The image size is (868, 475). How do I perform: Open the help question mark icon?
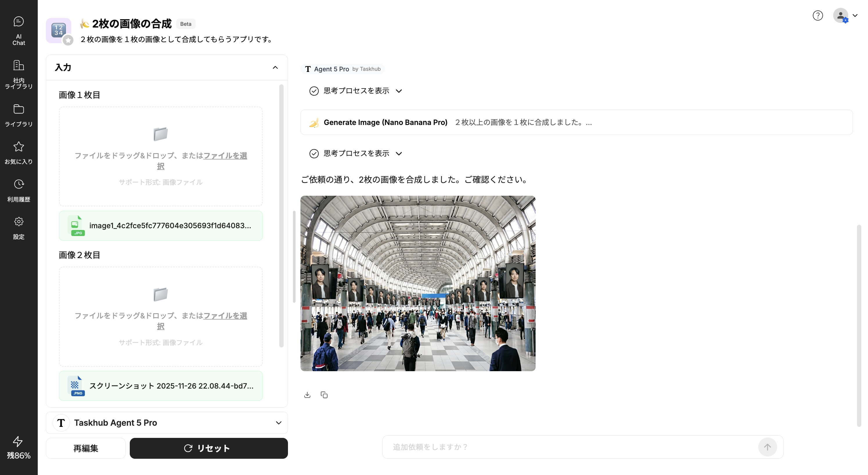pos(817,15)
